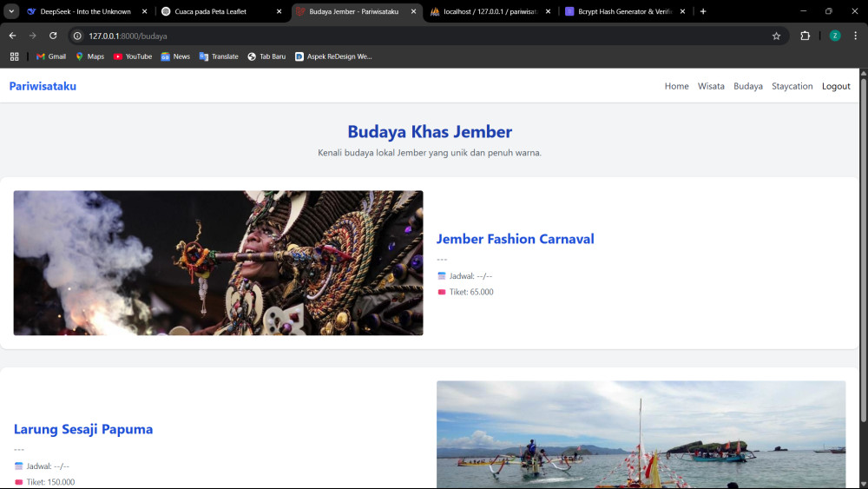Open the Extensions puzzle icon
The image size is (868, 489).
pyautogui.click(x=805, y=36)
